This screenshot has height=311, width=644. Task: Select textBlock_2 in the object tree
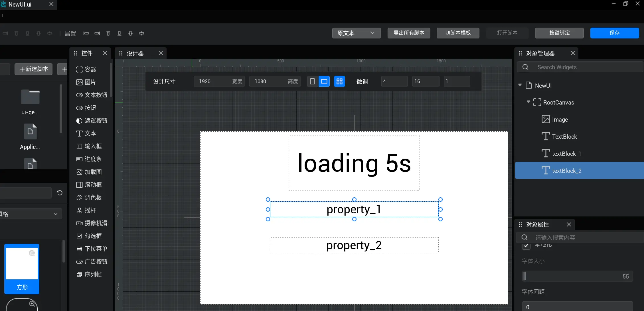(x=579, y=171)
